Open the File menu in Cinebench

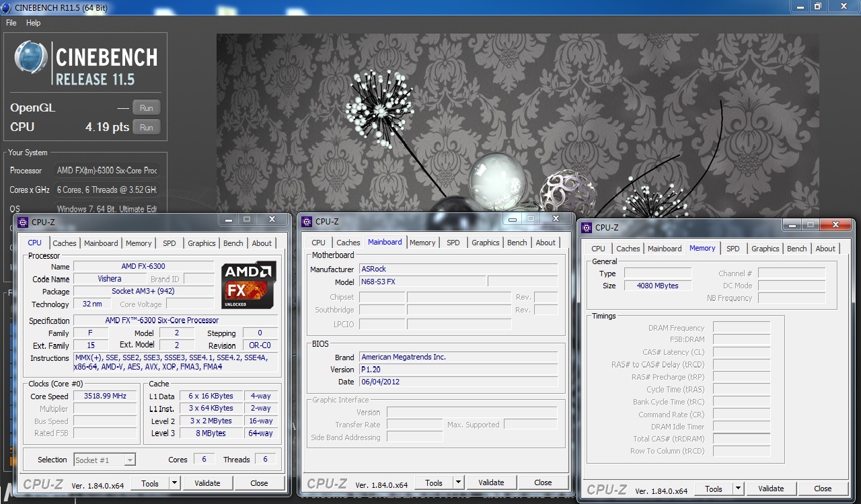coord(11,23)
